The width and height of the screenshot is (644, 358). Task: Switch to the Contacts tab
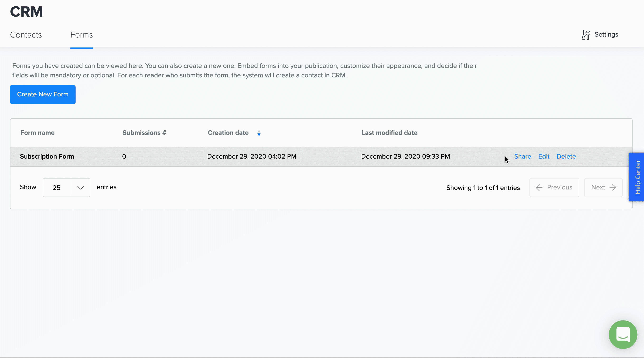pos(26,35)
